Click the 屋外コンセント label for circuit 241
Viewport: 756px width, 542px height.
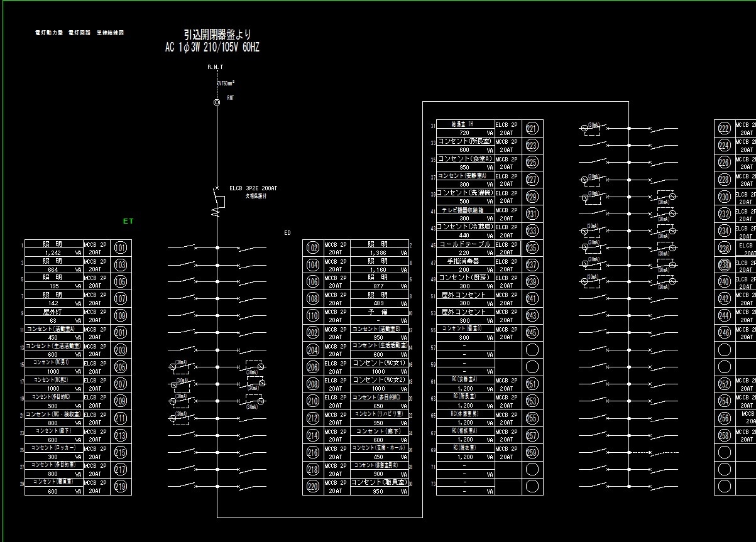tap(464, 295)
